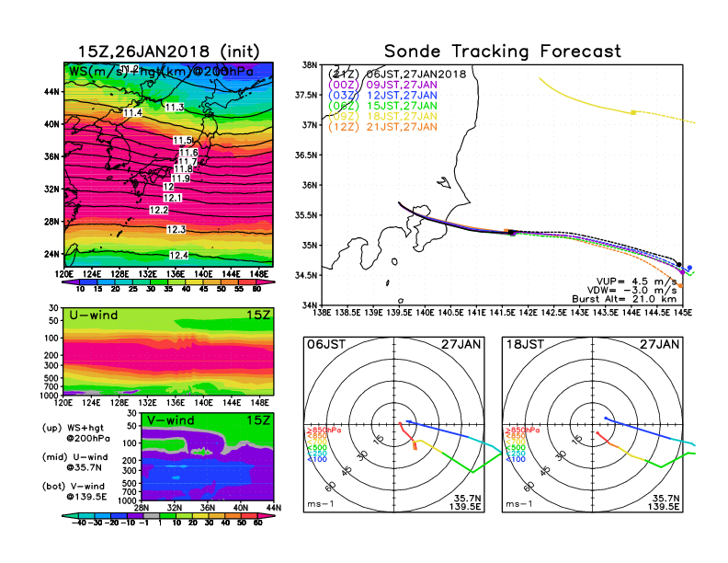Click the (21Z) 06JST,27JAN2018 legend entry
728x563 pixels.
pos(397,74)
